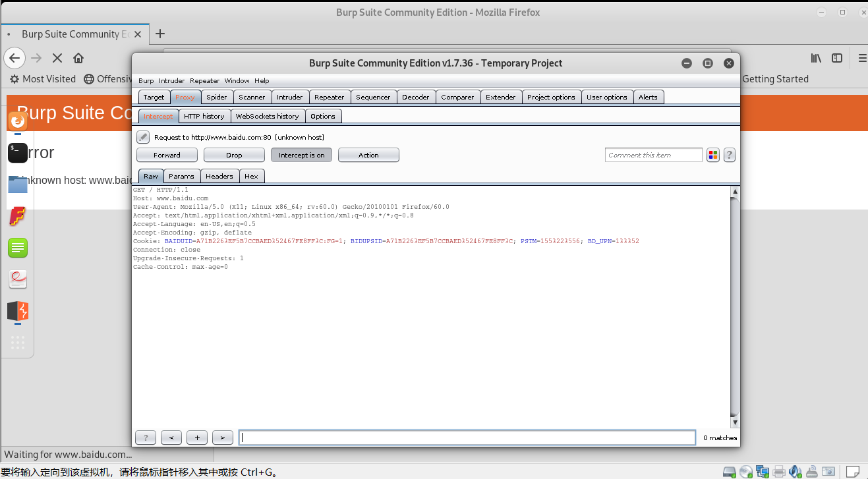Open the Project options tab

[x=551, y=97]
